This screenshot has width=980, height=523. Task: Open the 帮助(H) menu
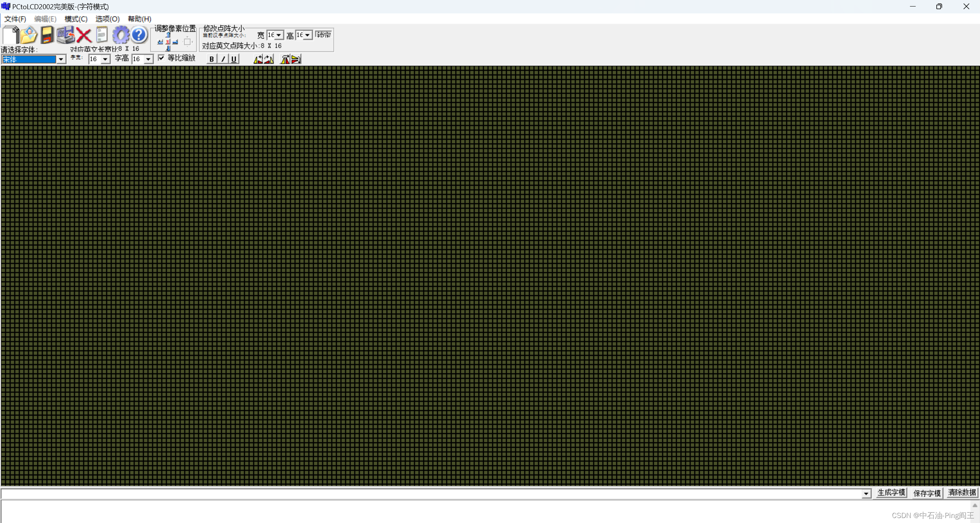pos(139,19)
